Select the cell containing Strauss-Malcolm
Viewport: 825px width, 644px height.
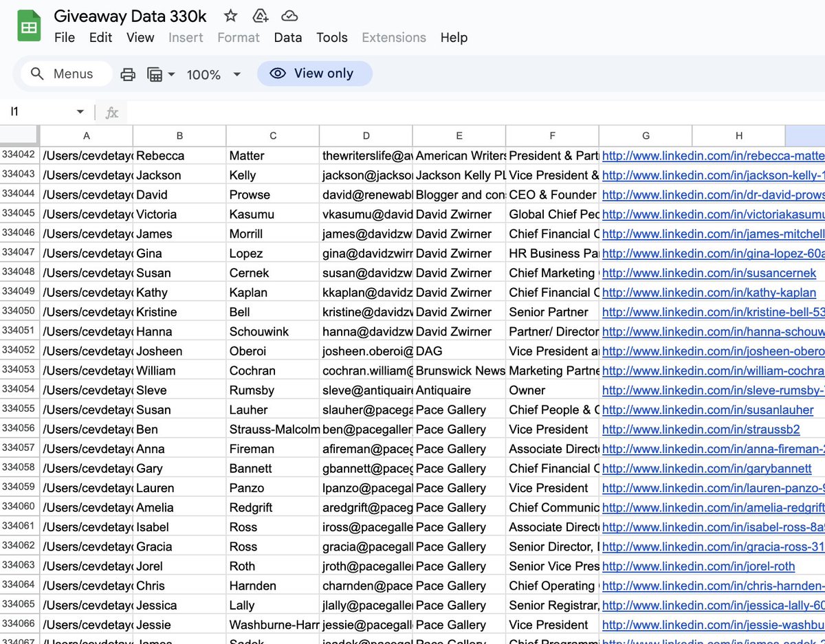pos(273,429)
